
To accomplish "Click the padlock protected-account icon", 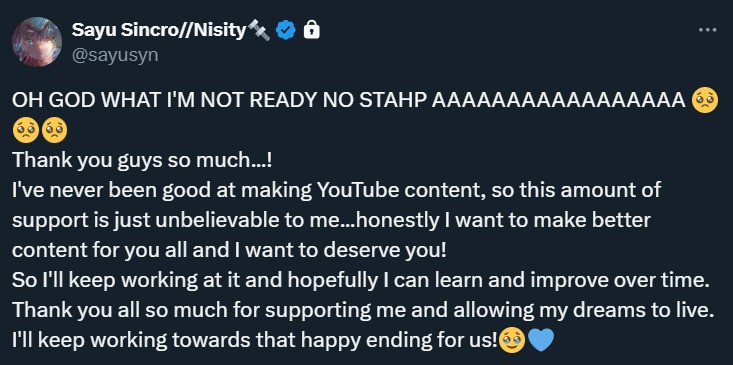I will 312,30.
